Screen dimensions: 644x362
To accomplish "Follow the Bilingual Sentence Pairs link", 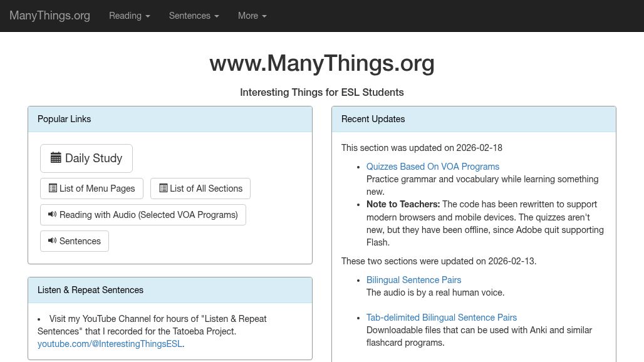I will [x=413, y=280].
